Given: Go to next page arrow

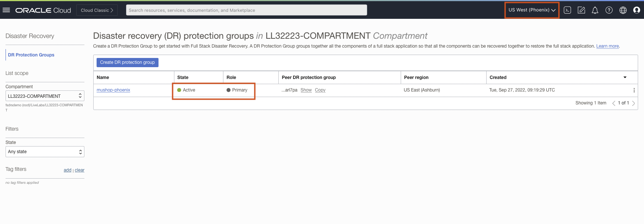Looking at the screenshot, I should click(634, 103).
